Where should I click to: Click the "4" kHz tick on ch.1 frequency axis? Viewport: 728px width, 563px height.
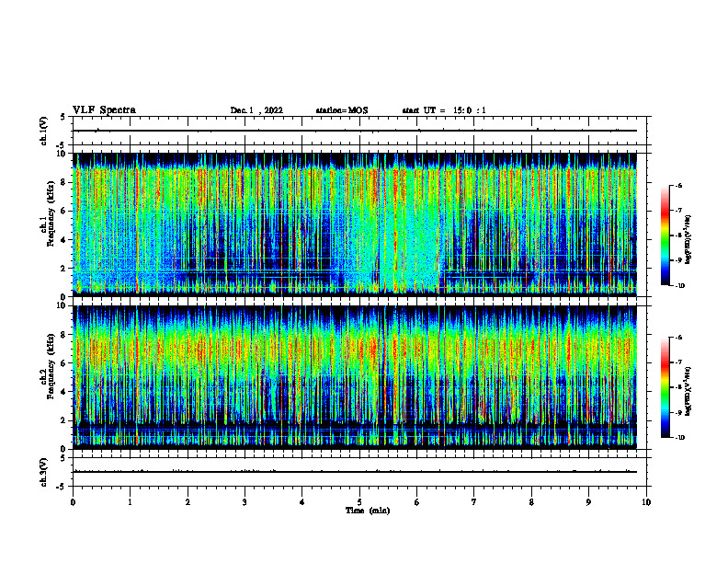[x=63, y=240]
